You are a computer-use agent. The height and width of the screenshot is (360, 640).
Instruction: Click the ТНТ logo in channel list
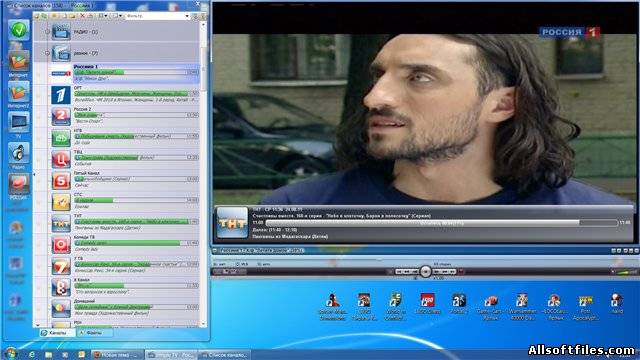(x=61, y=223)
